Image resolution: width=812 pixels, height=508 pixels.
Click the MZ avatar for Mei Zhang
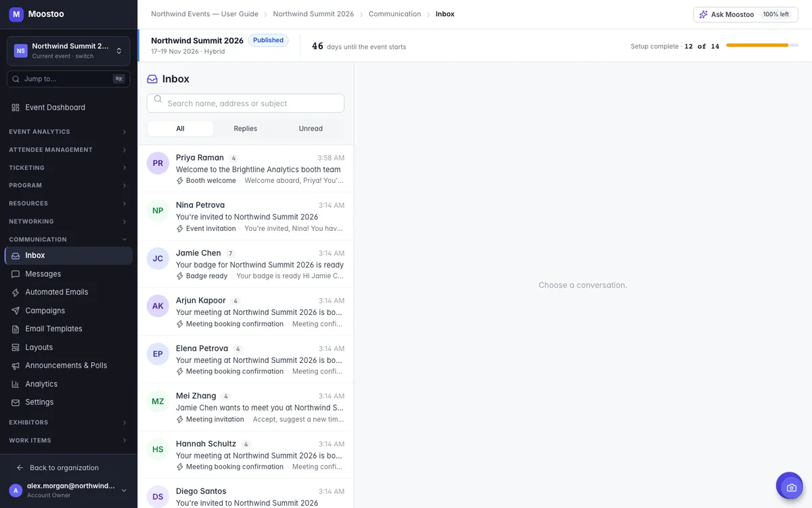(x=158, y=402)
